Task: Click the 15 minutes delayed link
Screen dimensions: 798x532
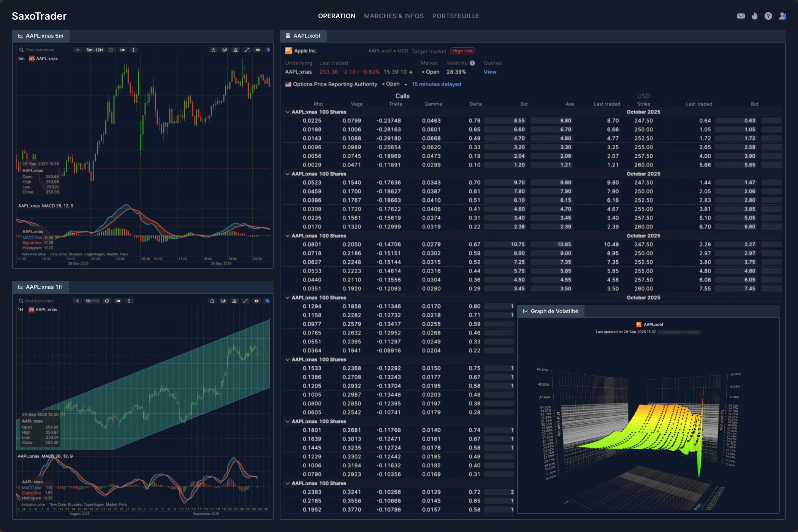Action: click(x=436, y=84)
